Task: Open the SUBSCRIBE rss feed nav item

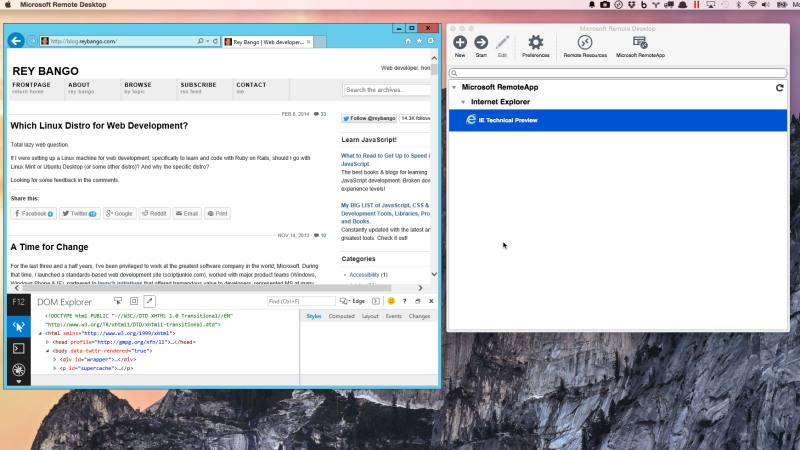Action: coord(198,88)
